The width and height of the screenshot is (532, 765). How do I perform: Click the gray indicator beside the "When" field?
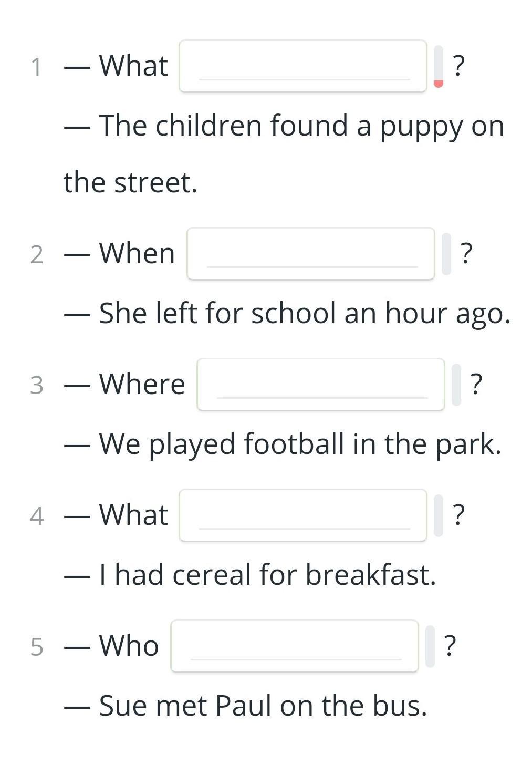point(446,254)
